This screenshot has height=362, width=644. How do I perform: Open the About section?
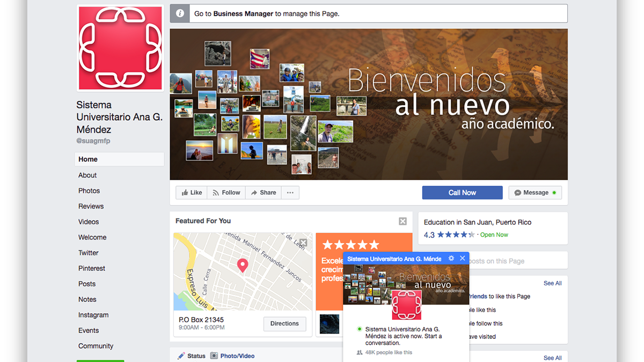[x=87, y=175]
